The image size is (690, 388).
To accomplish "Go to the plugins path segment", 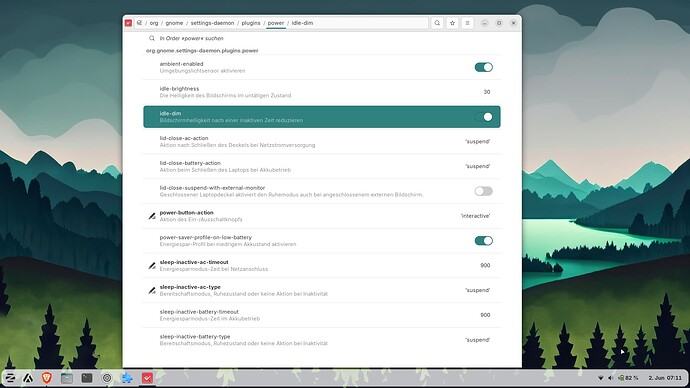I will tap(251, 23).
